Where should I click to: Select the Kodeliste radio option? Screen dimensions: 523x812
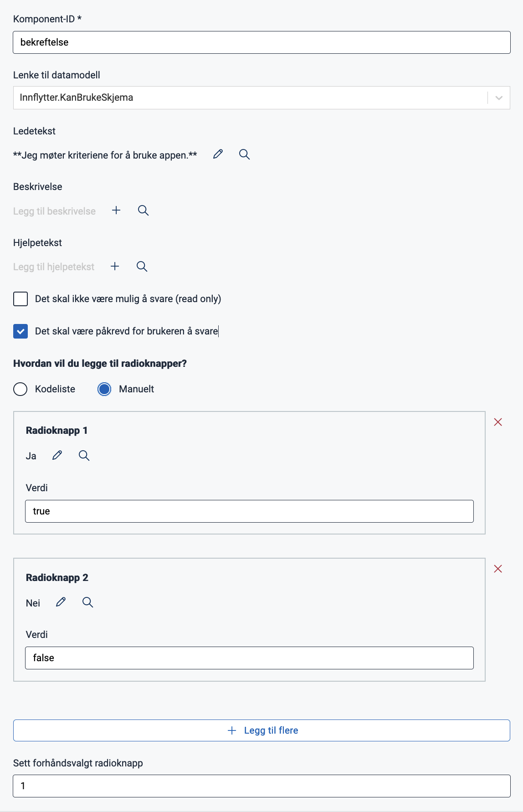pos(21,389)
